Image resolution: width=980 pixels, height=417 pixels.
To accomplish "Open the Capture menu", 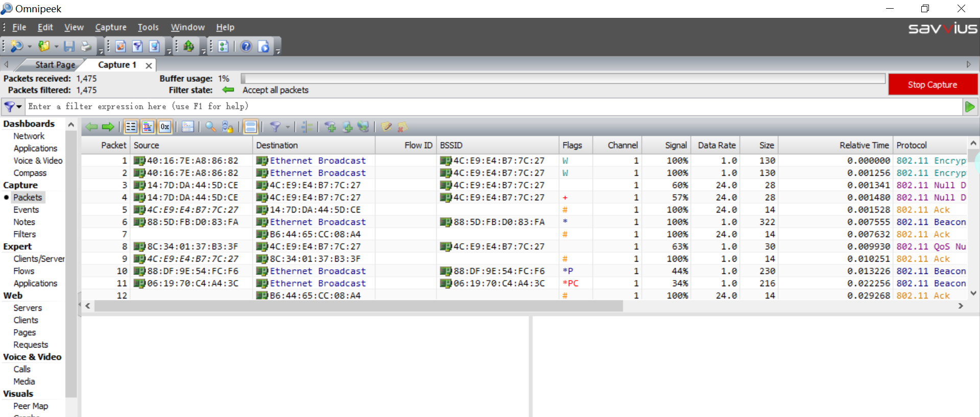I will [111, 27].
